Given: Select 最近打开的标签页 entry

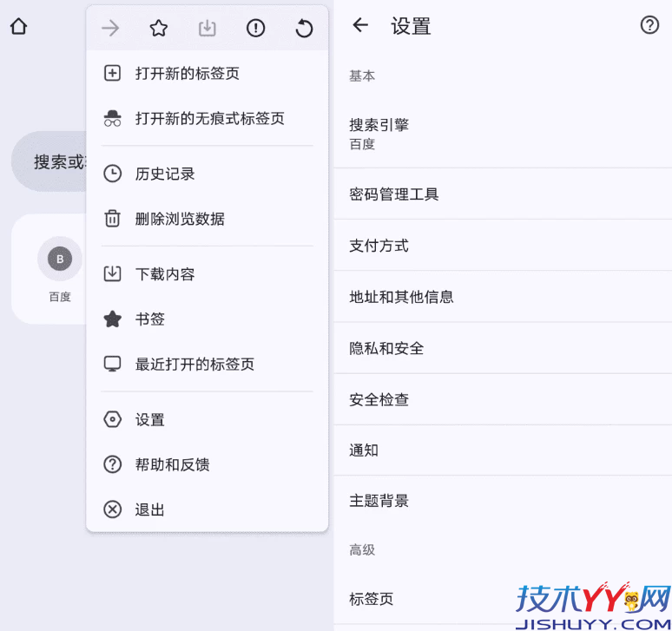Looking at the screenshot, I should 208,364.
